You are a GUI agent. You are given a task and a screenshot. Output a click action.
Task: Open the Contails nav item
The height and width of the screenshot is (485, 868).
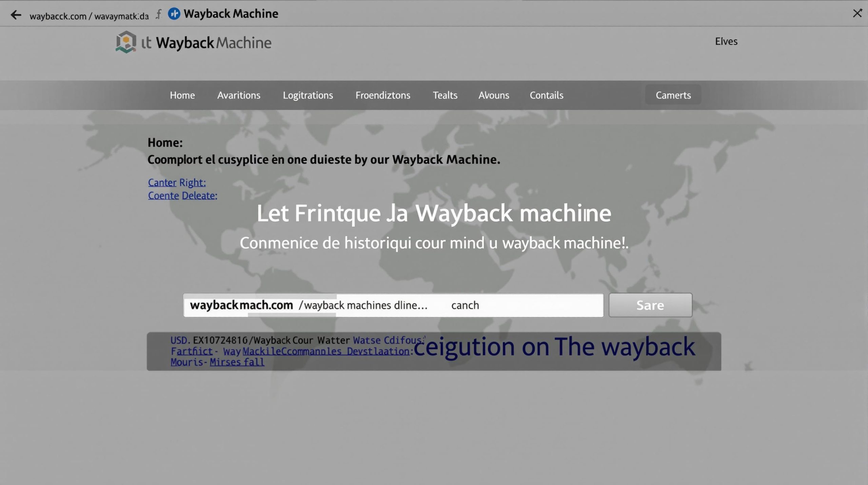546,95
